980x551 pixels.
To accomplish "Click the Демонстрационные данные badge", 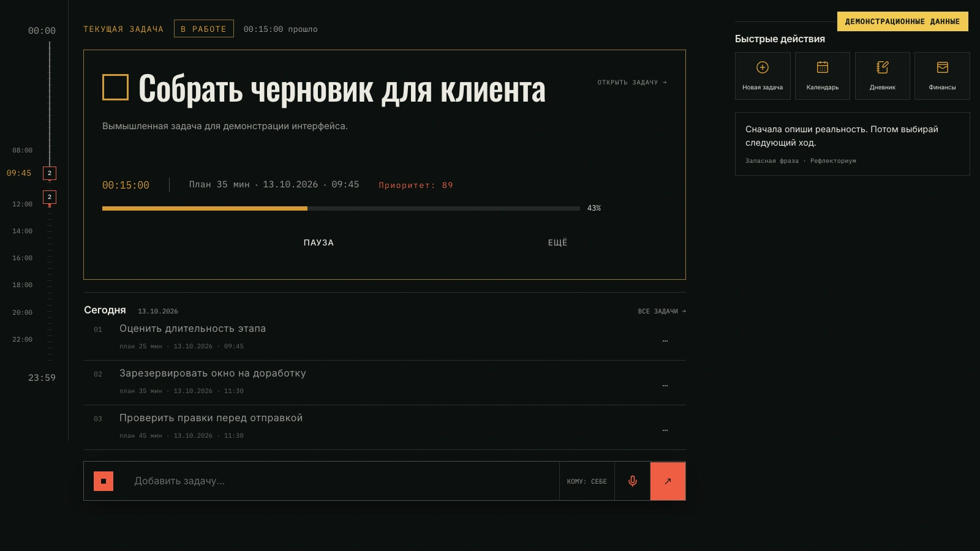I will (903, 21).
